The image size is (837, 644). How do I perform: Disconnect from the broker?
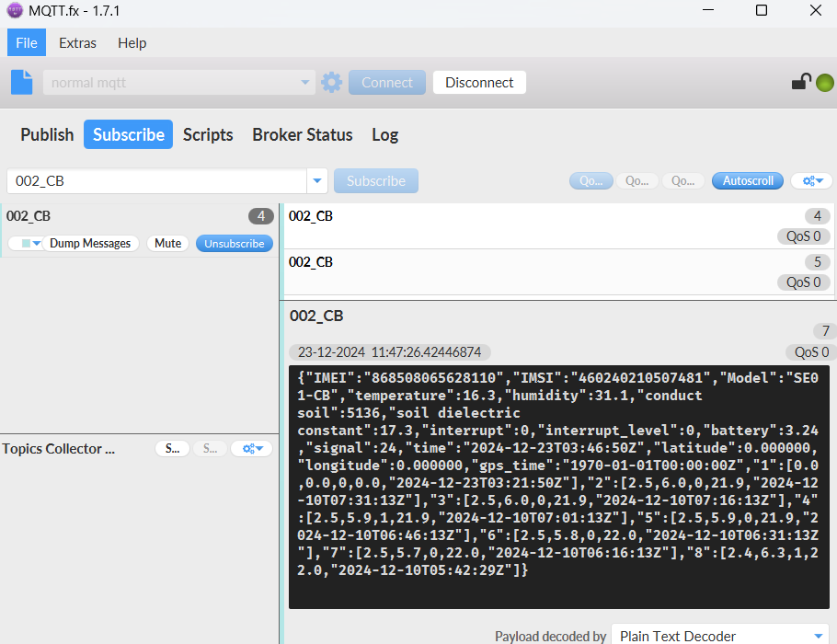[x=479, y=83]
